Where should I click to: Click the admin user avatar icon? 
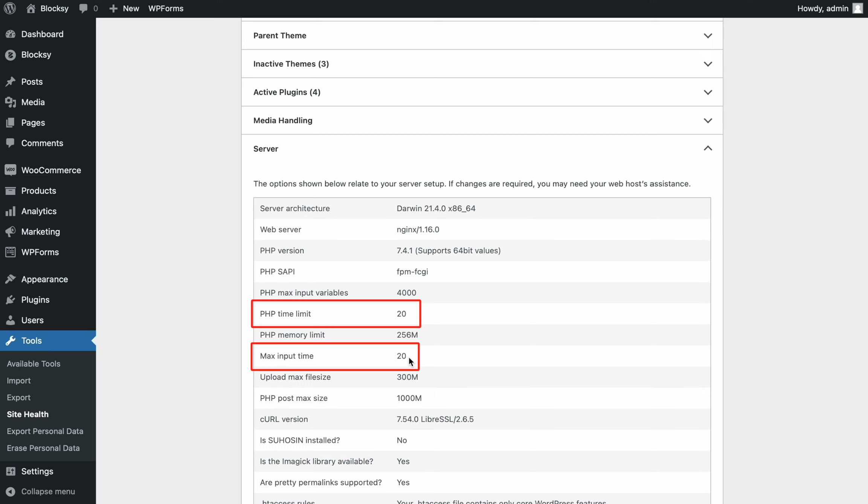(857, 8)
